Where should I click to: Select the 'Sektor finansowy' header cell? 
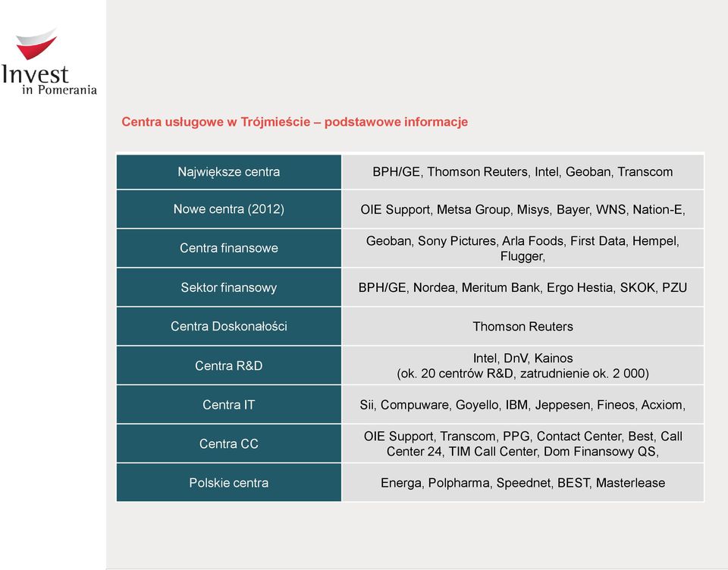[229, 287]
